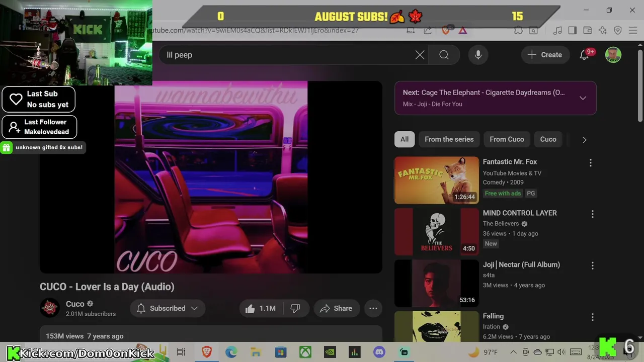Open Joji Nectar Full Album title
Screen dimensions: 644x362
pyautogui.click(x=521, y=264)
